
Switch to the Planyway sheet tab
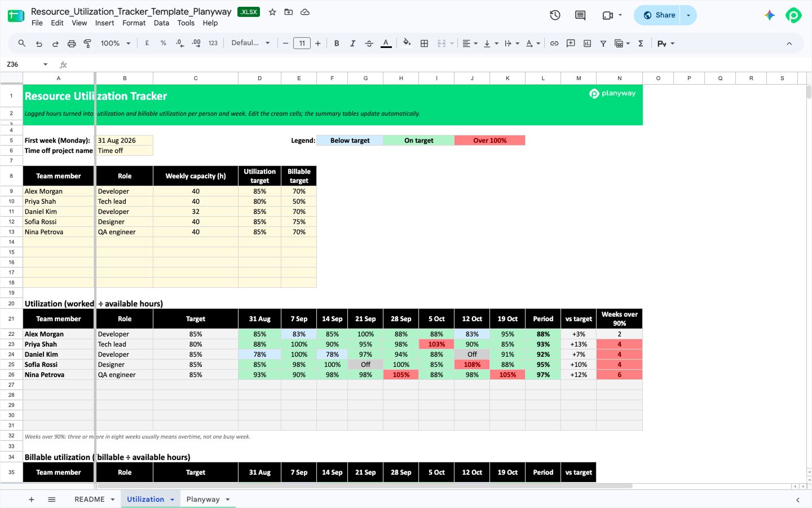click(x=203, y=500)
